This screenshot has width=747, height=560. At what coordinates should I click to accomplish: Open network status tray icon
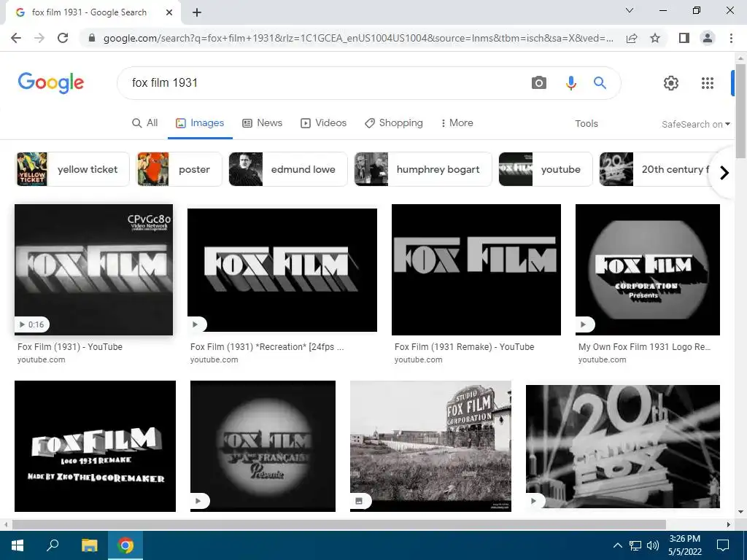tap(635, 545)
